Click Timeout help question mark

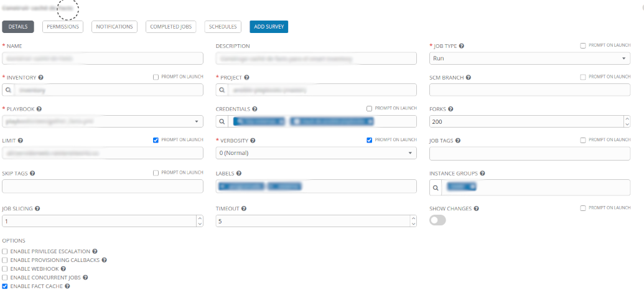pyautogui.click(x=243, y=208)
